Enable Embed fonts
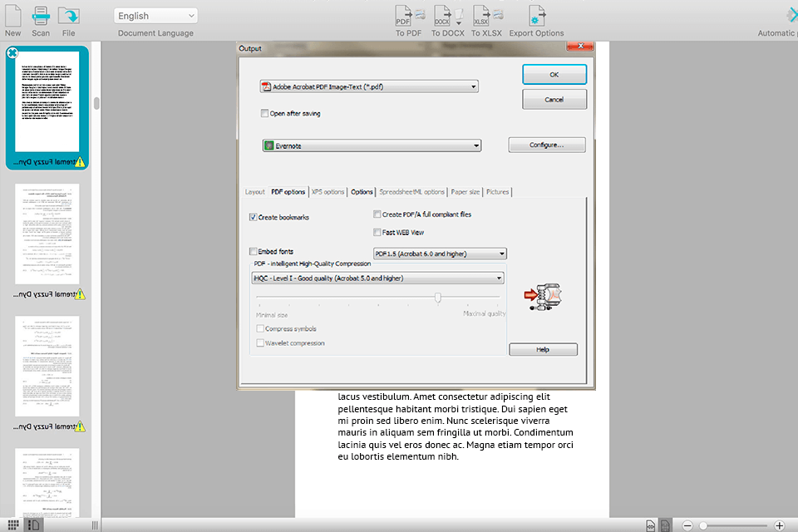The image size is (798, 532). point(254,253)
